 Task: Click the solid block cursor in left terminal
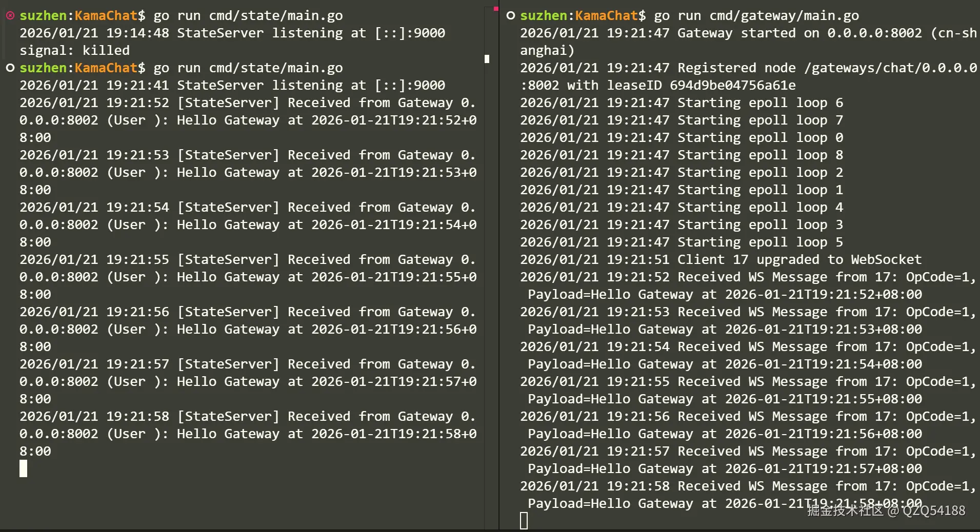coord(23,468)
